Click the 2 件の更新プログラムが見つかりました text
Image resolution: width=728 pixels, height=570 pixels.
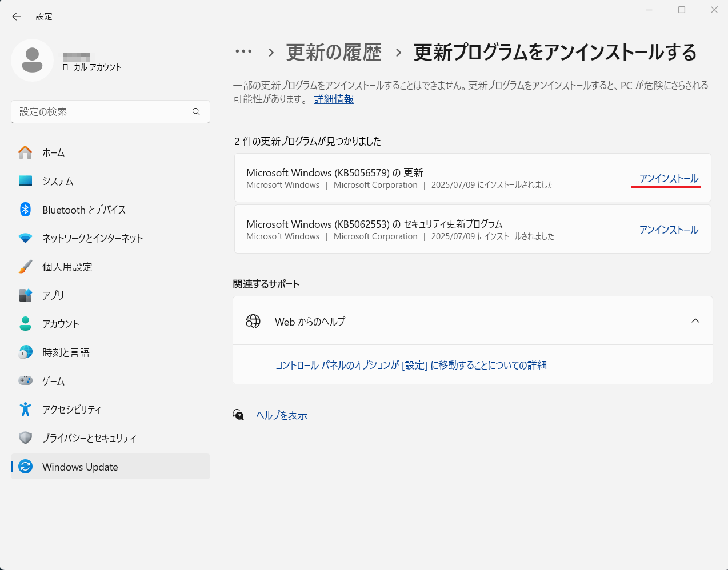pyautogui.click(x=307, y=141)
